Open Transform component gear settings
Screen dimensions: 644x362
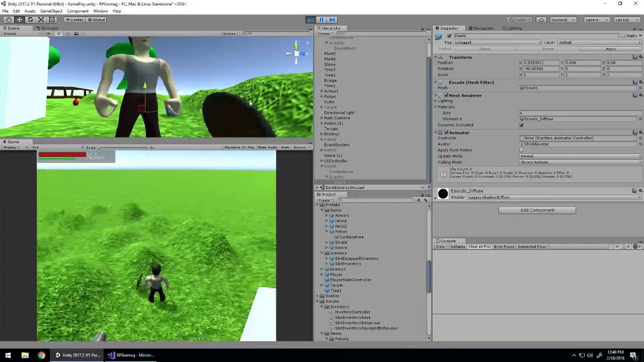(x=640, y=57)
